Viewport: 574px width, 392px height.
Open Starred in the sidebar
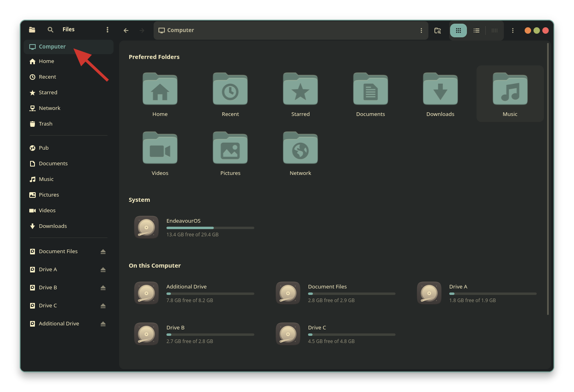coord(69,93)
